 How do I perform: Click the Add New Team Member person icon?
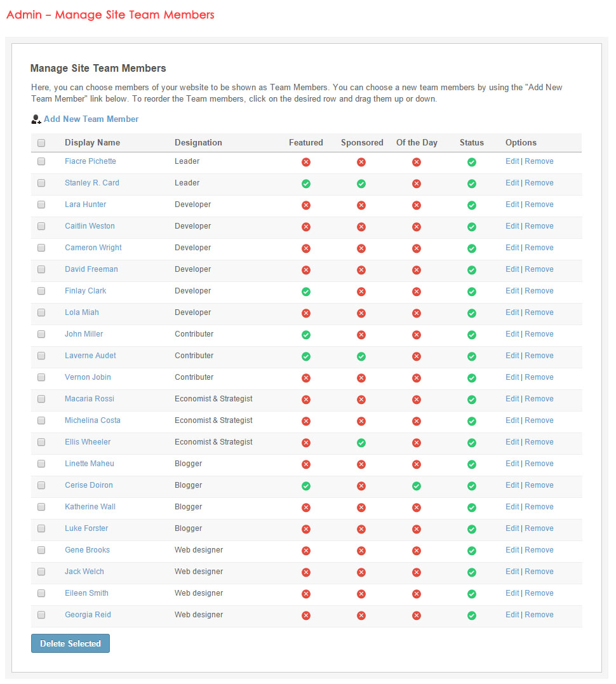coord(36,119)
